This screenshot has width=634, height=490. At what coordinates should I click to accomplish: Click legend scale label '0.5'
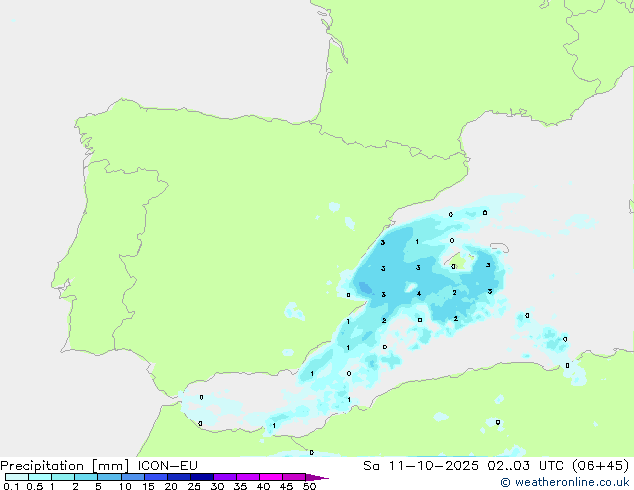[x=35, y=486]
